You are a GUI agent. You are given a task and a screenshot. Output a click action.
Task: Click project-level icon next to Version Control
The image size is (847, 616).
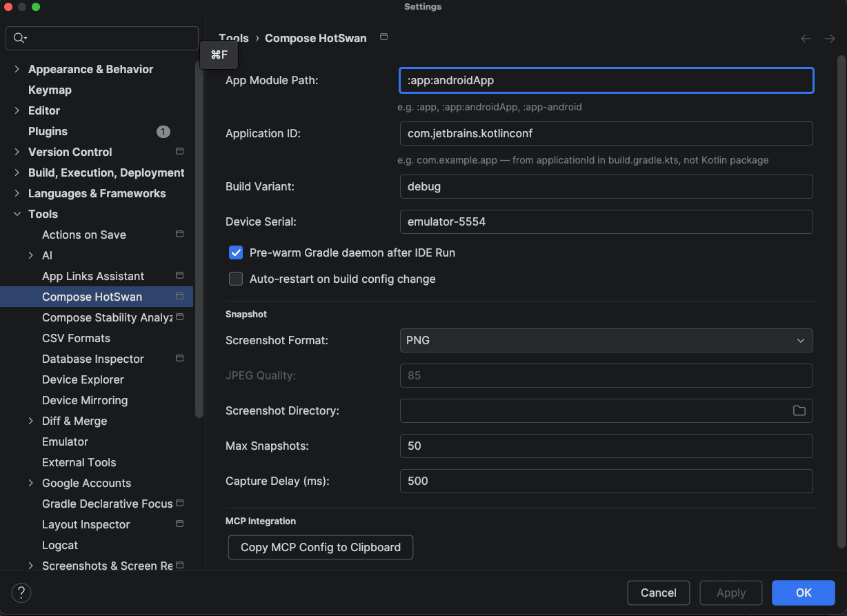tap(179, 152)
